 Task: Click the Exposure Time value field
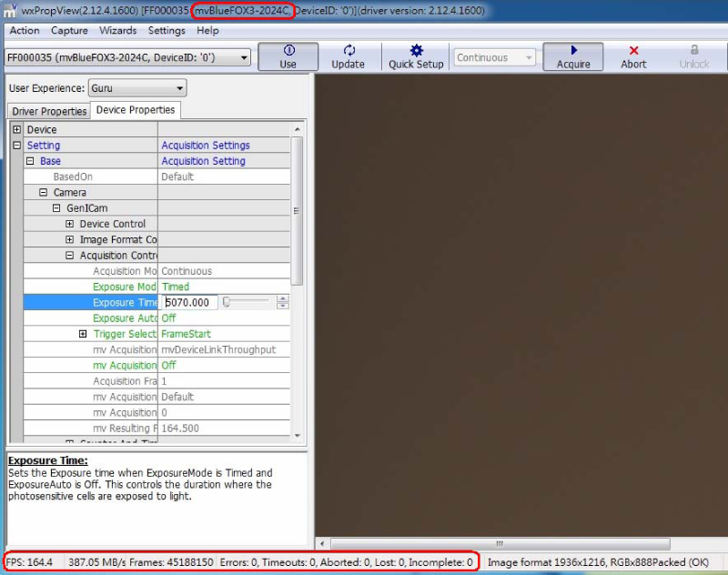pyautogui.click(x=191, y=303)
